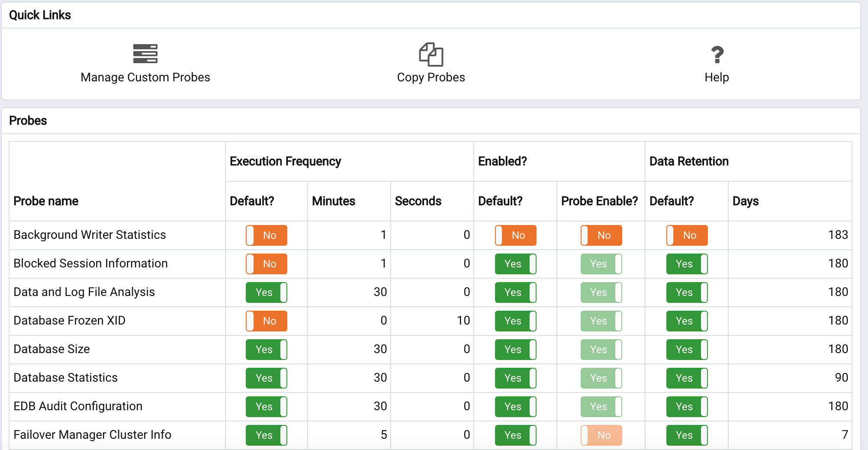
Task: Toggle Data Retention default for Background Writer Statistics
Action: (x=687, y=235)
